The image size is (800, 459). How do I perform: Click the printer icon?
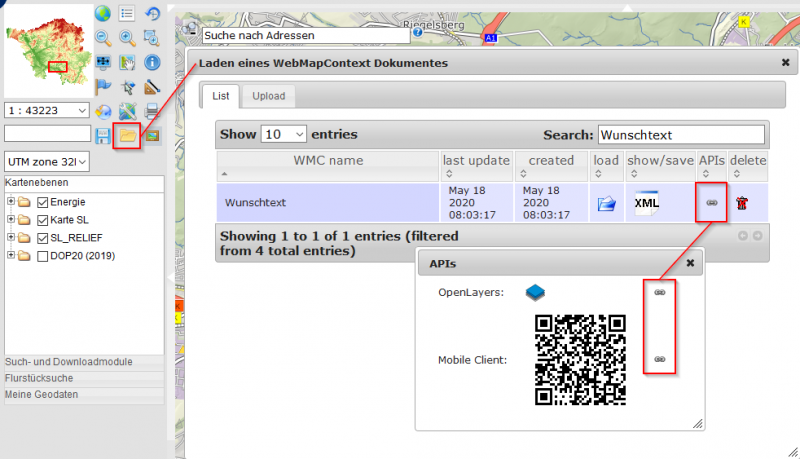click(152, 111)
